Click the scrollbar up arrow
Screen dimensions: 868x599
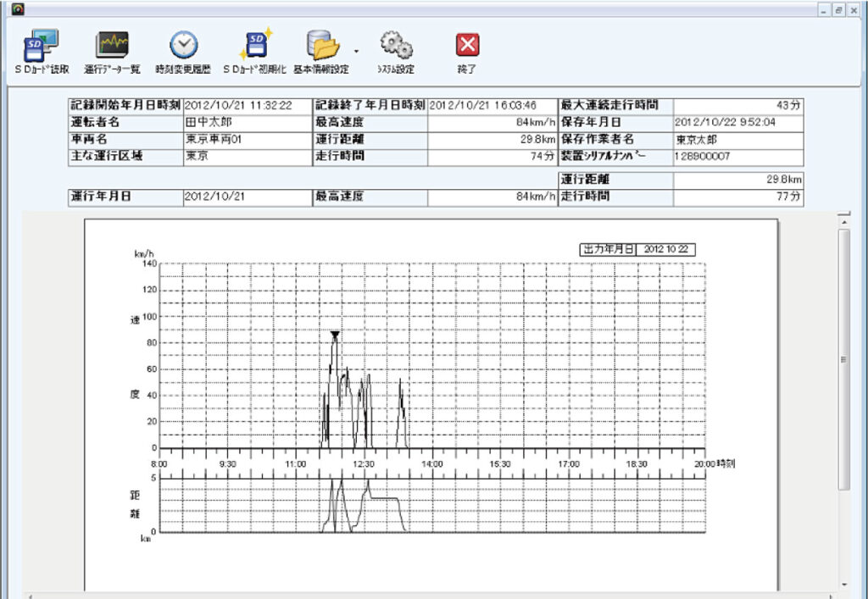pyautogui.click(x=843, y=222)
